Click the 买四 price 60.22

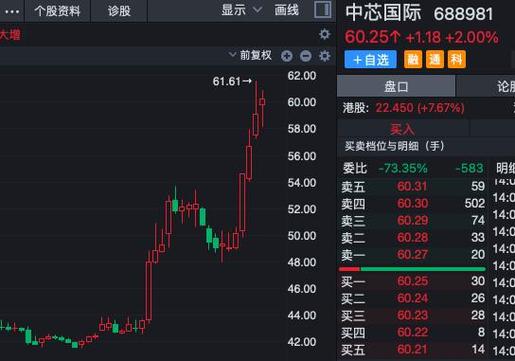(412, 332)
